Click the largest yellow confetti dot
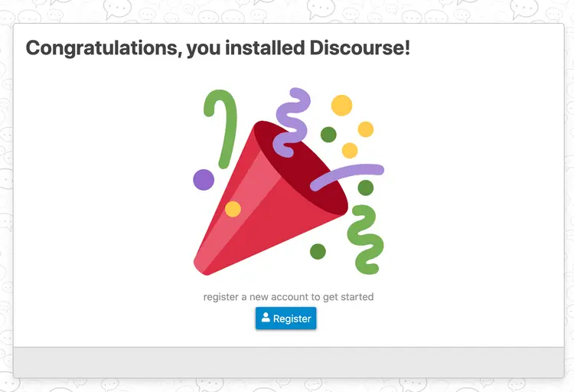The width and height of the screenshot is (574, 392). point(341,105)
